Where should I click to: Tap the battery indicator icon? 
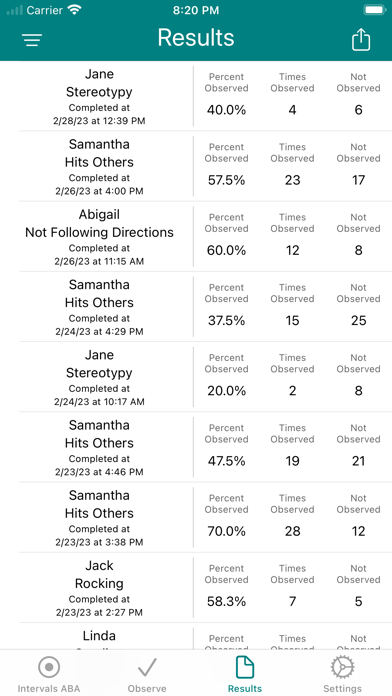(x=374, y=10)
